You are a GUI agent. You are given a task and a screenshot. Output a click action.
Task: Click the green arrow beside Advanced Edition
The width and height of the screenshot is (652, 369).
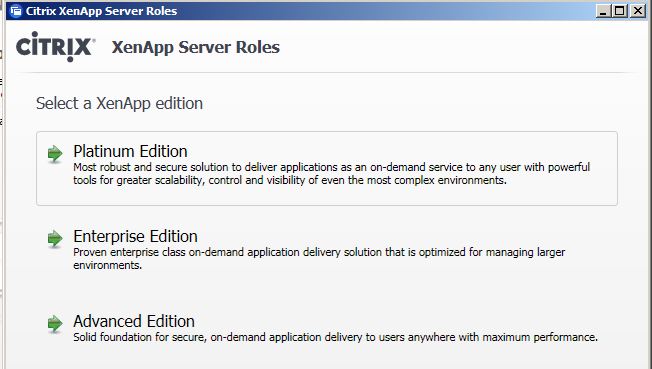[55, 323]
